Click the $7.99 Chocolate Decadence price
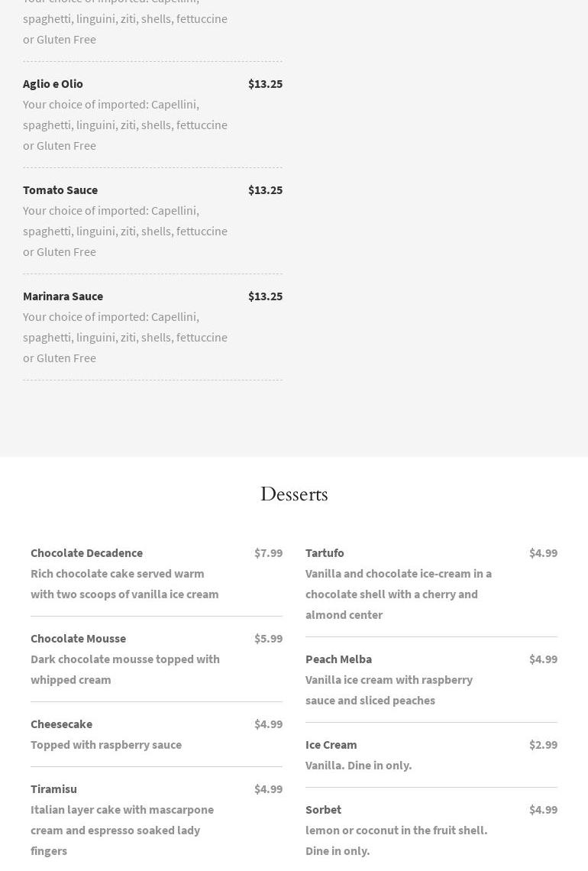This screenshot has height=871, width=588. [268, 552]
